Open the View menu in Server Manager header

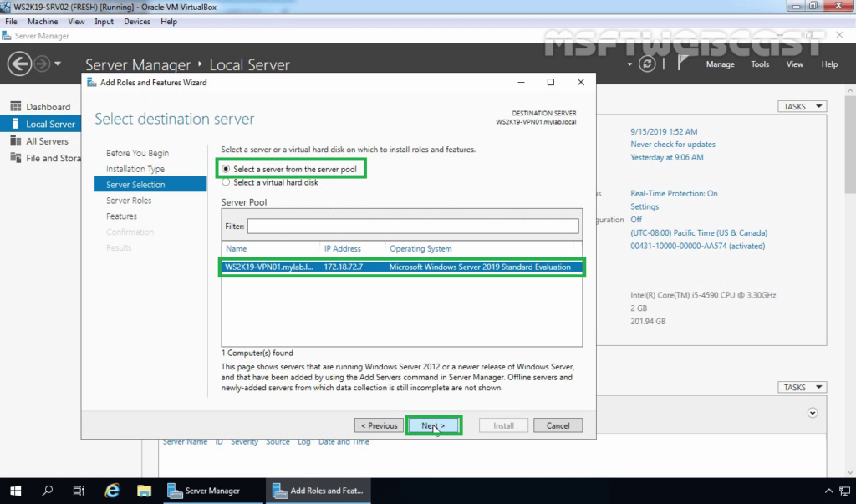[x=794, y=64]
